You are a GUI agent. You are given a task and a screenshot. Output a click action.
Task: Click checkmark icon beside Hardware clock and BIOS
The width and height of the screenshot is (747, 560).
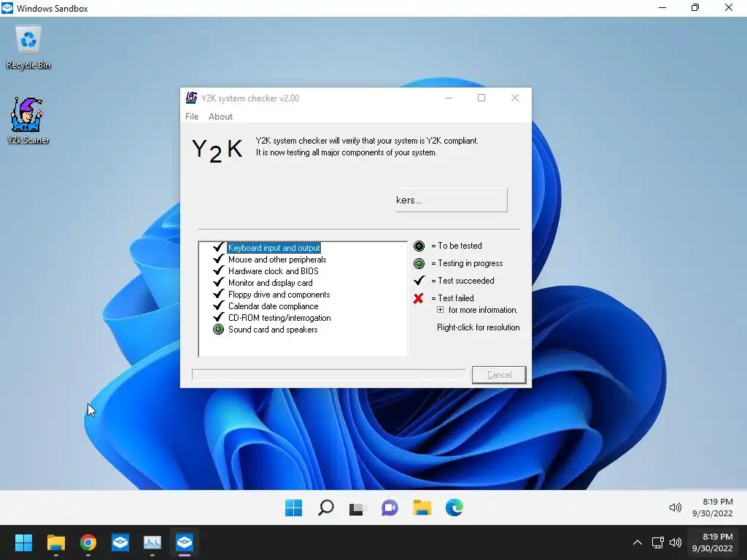pos(218,270)
